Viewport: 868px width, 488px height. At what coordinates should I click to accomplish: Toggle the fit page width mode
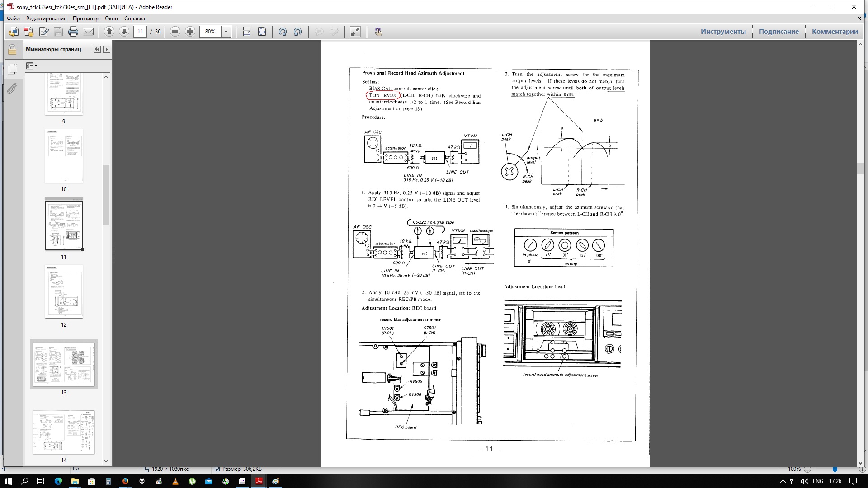point(246,32)
